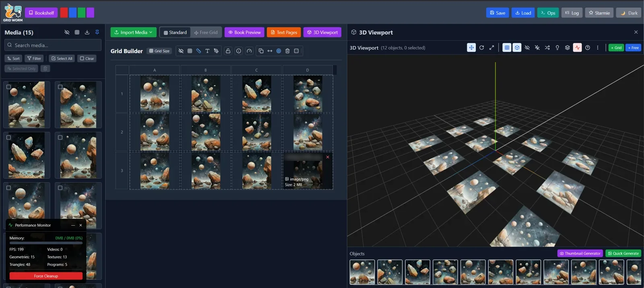The height and width of the screenshot is (288, 644).
Task: Open the Bookshelf
Action: pos(41,13)
